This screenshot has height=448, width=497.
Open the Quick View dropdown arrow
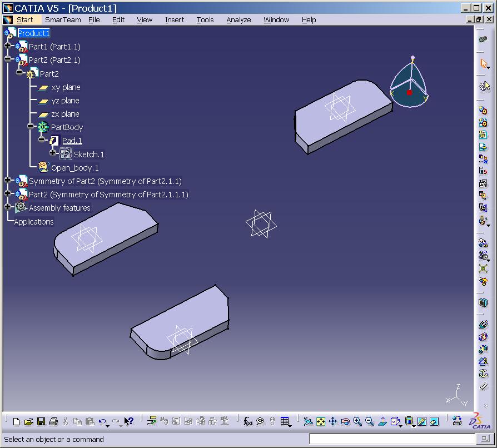(x=401, y=426)
